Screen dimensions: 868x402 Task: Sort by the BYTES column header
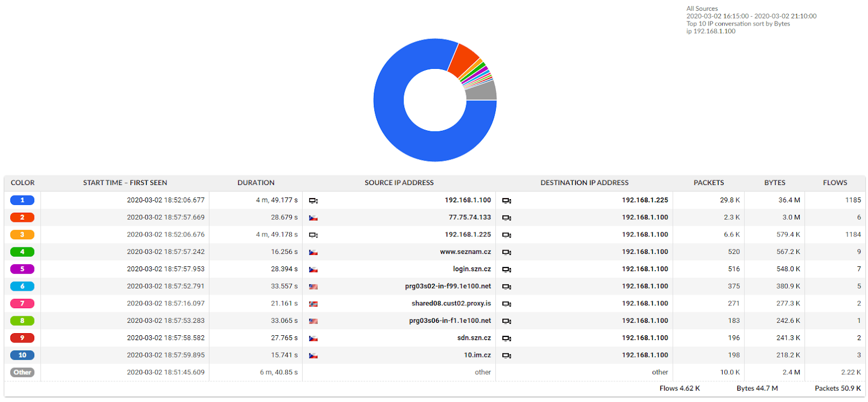click(774, 183)
